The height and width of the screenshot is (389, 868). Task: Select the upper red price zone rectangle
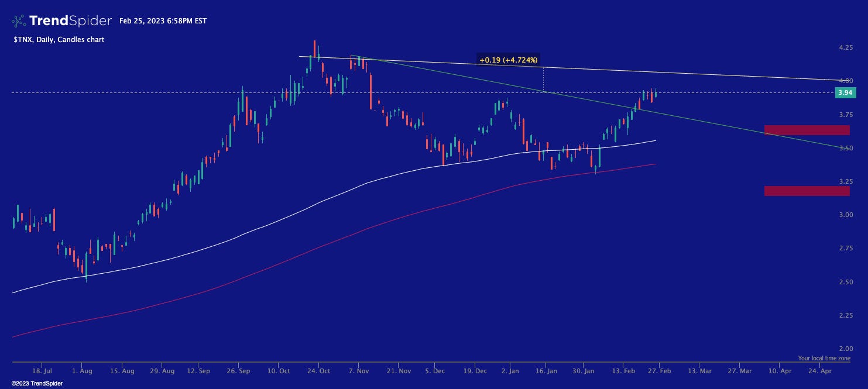[x=807, y=130]
